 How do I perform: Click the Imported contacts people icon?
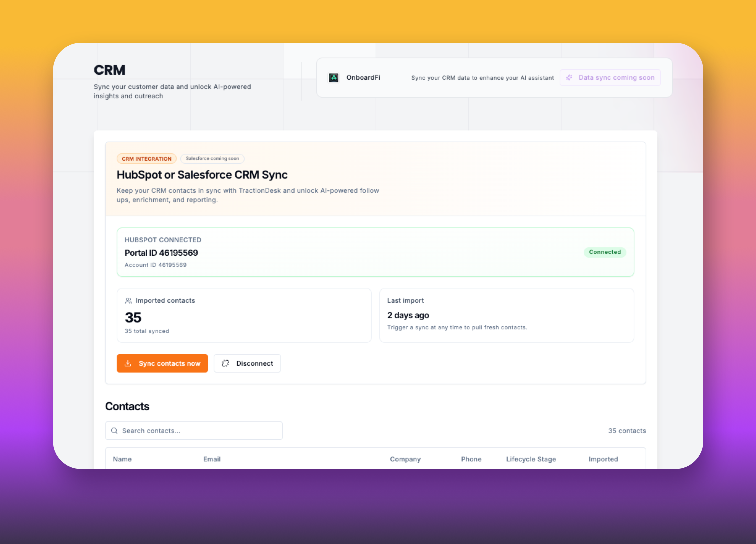coord(128,301)
